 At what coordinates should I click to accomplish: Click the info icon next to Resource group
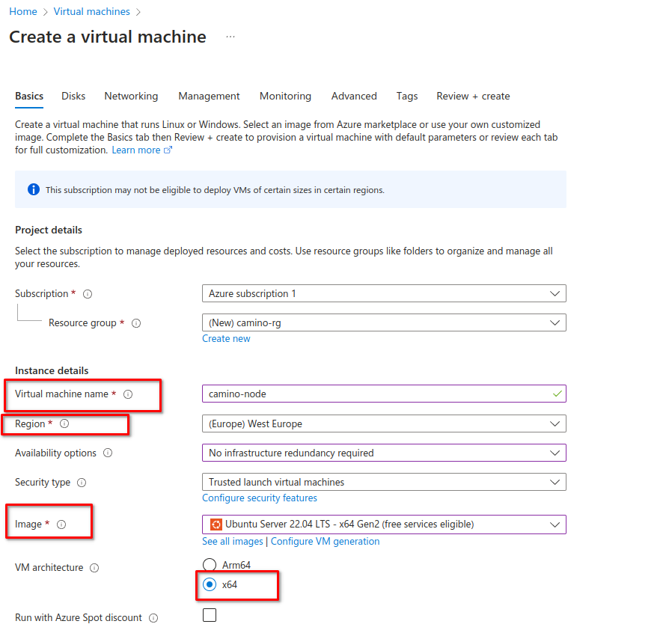click(136, 323)
